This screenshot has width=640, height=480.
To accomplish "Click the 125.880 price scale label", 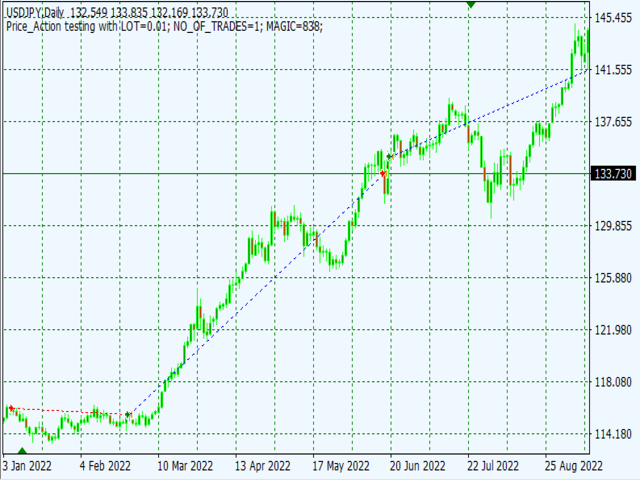I will coord(613,278).
